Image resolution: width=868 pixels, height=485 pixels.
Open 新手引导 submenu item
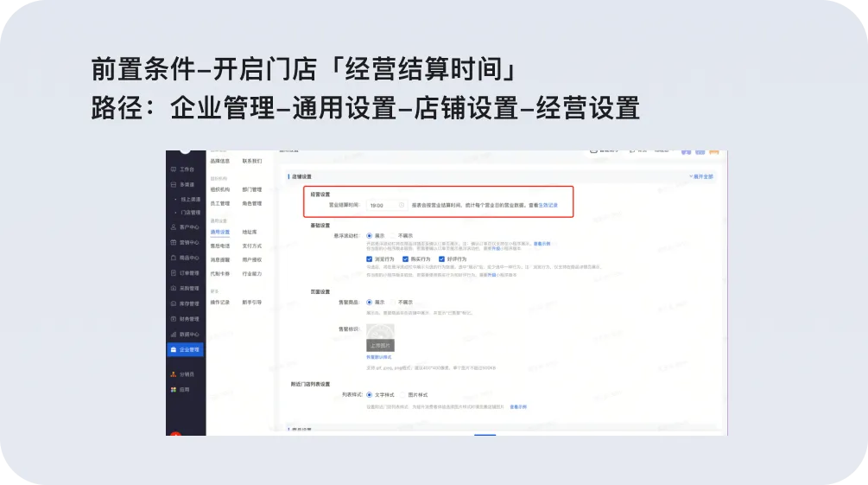252,303
